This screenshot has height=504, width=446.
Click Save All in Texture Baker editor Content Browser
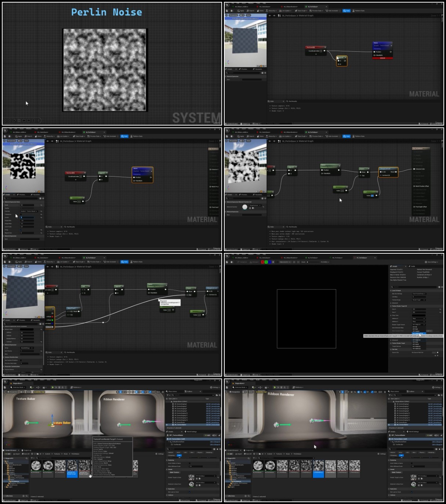coord(26,454)
